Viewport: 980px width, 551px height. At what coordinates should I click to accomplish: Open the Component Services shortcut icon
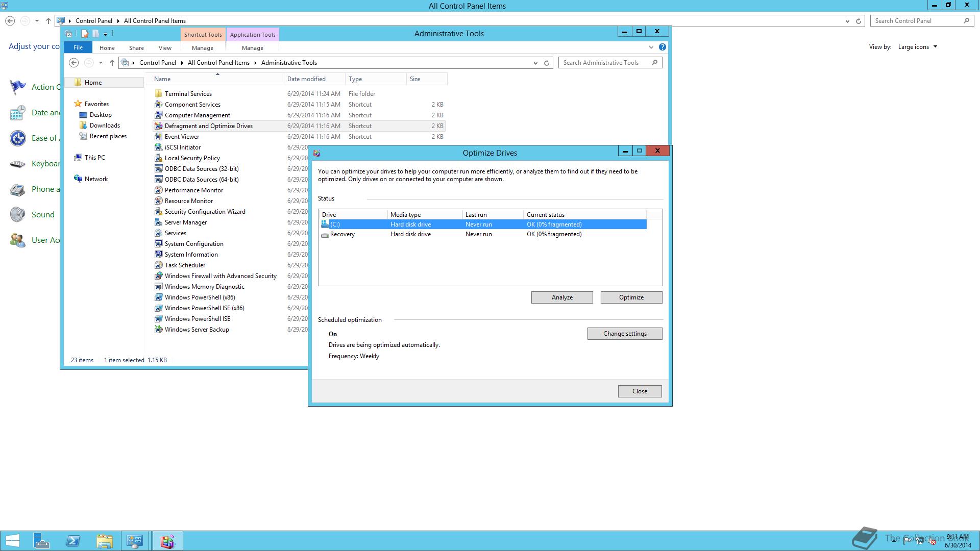pos(158,105)
